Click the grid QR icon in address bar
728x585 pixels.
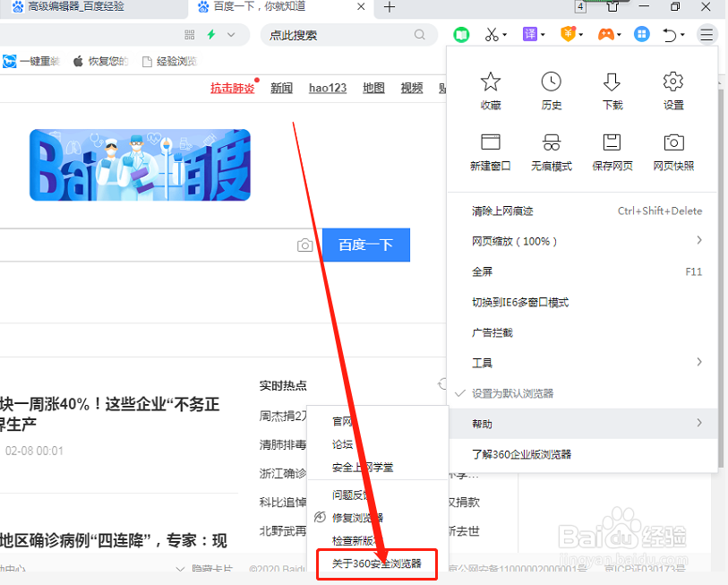point(190,35)
